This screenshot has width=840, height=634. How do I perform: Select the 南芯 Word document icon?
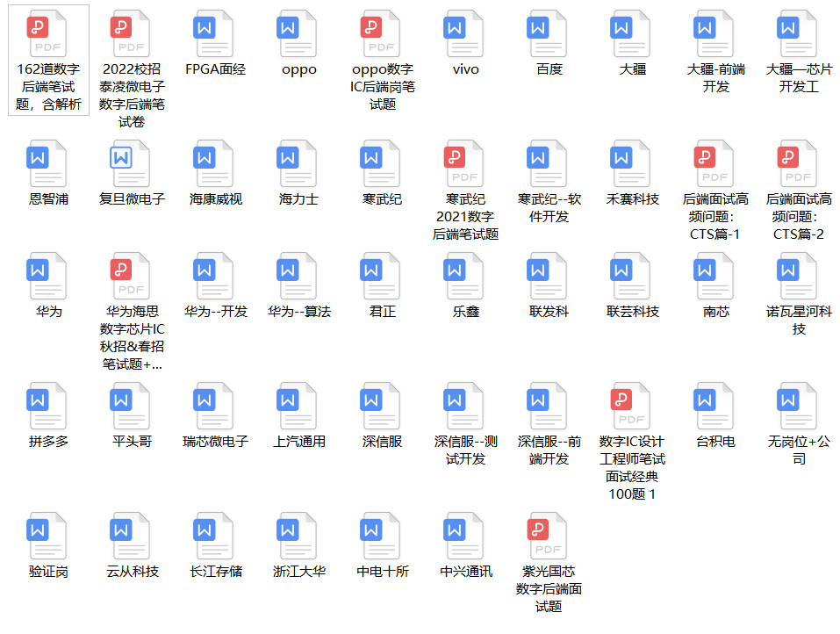coord(714,276)
